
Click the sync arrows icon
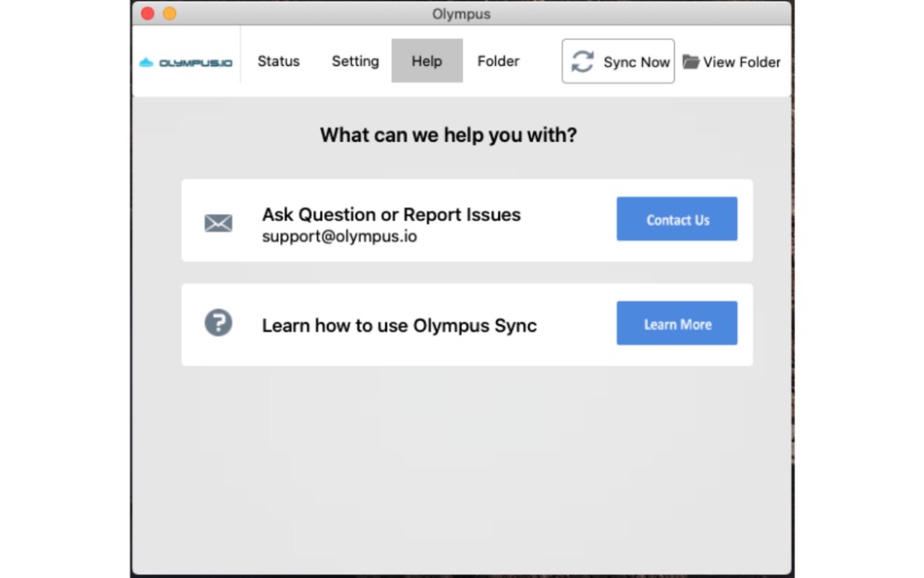click(583, 61)
